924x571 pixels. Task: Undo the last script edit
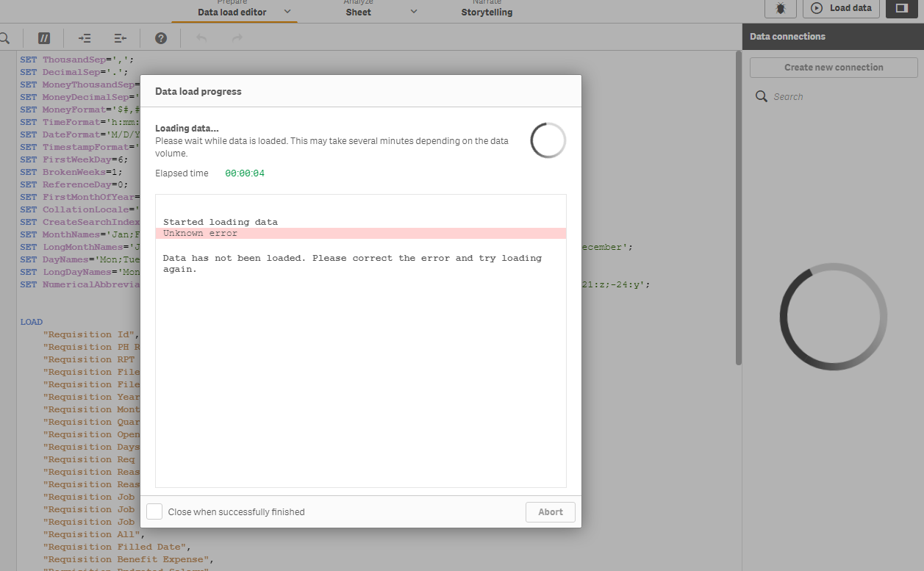point(200,37)
